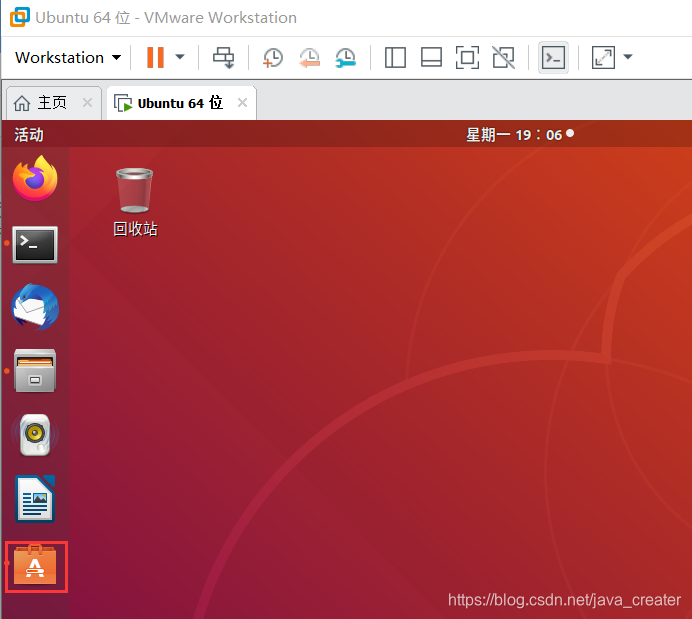Open LibreOffice Writer from the dock
Viewport: 692px width, 619px height.
pyautogui.click(x=35, y=499)
